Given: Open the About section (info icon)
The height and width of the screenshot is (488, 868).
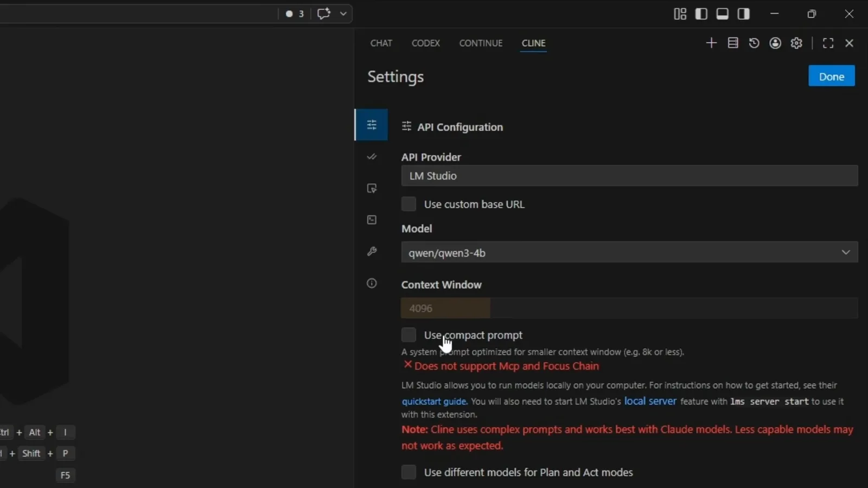Looking at the screenshot, I should [372, 283].
